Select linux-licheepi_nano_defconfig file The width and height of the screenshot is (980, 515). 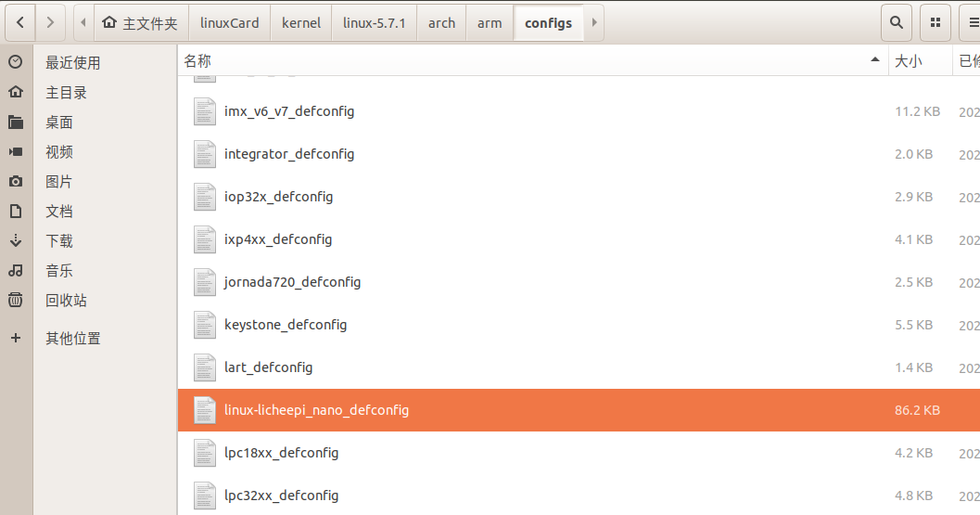point(316,410)
